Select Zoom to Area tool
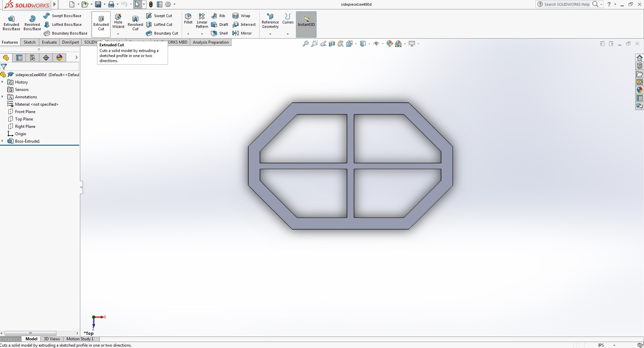Image resolution: width=644 pixels, height=348 pixels. click(314, 44)
